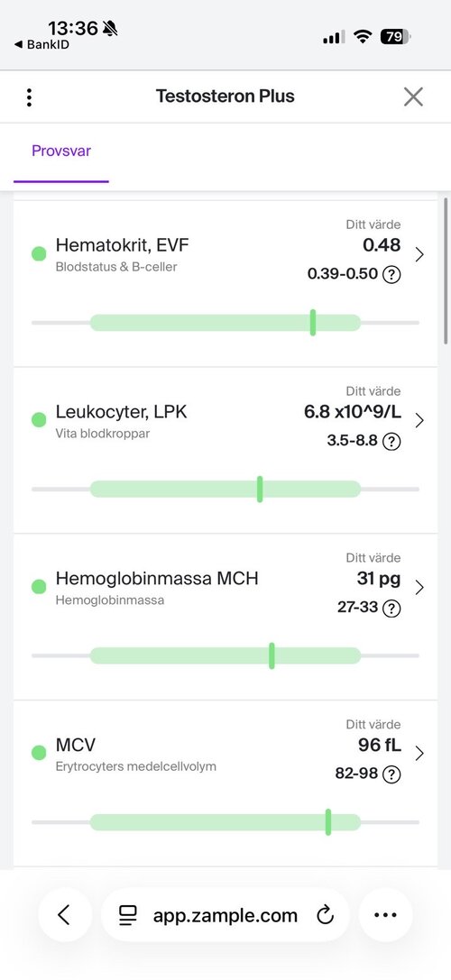Open the help icon next to 3.5-8.8
This screenshot has height=980, width=451.
(x=391, y=441)
